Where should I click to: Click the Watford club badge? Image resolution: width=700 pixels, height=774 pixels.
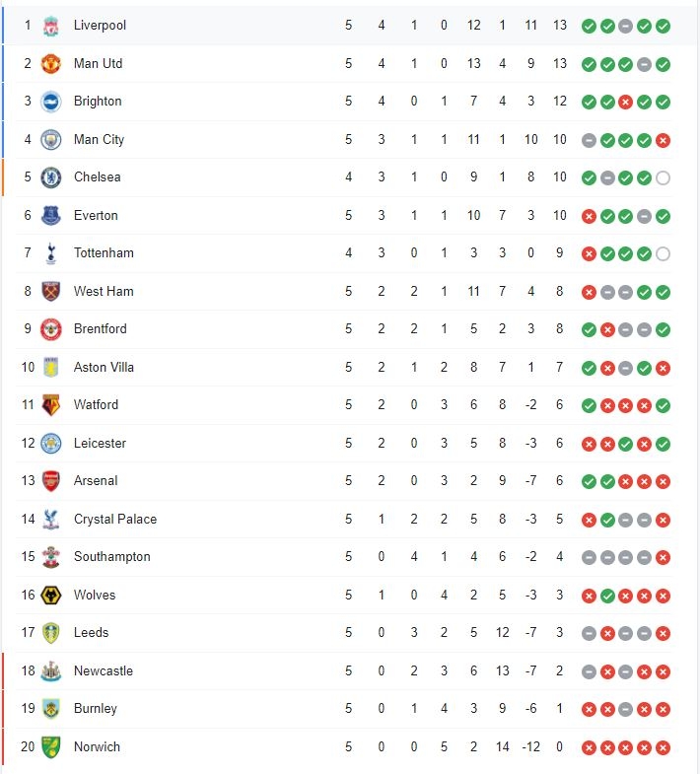[51, 405]
